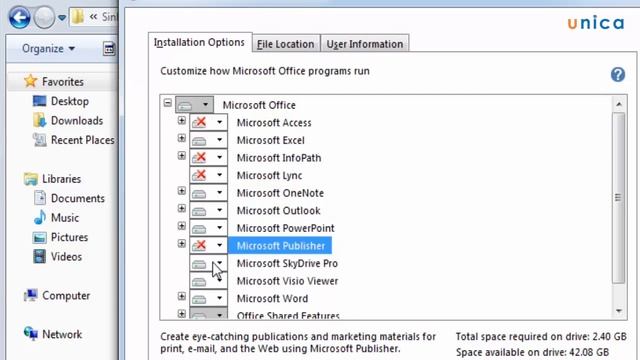Select Microsoft OneNote in the tree

[280, 193]
